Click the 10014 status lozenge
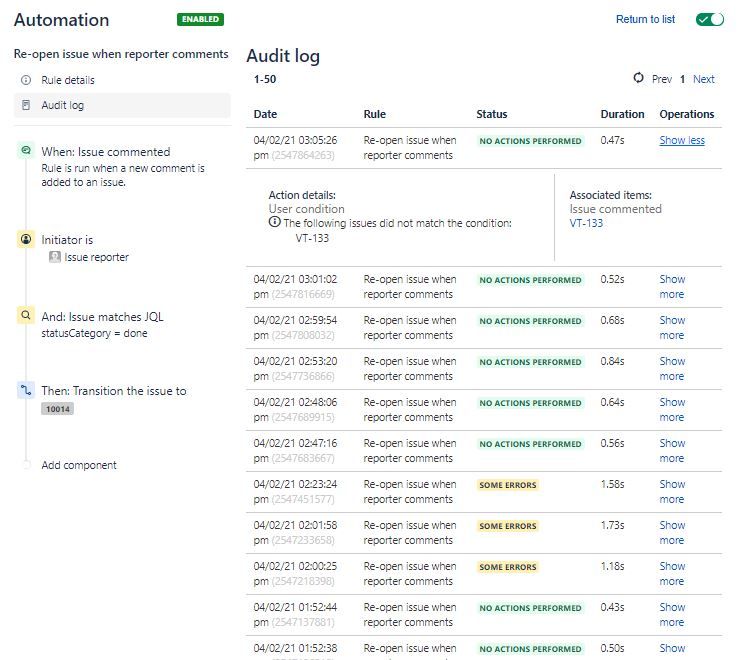The height and width of the screenshot is (660, 748). point(57,409)
